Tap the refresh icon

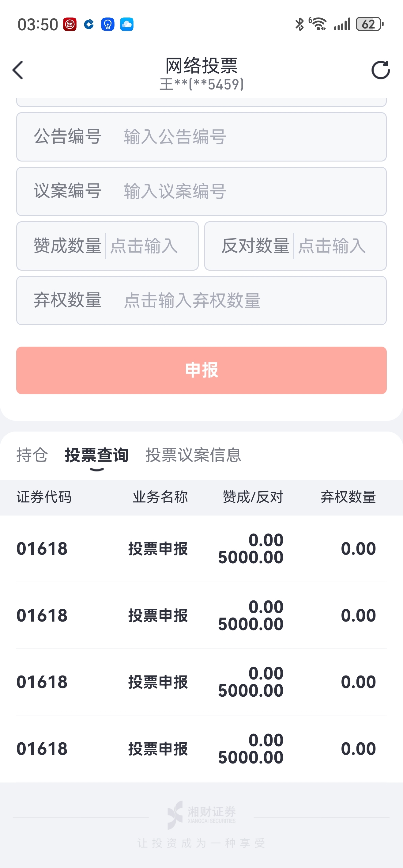[x=380, y=70]
